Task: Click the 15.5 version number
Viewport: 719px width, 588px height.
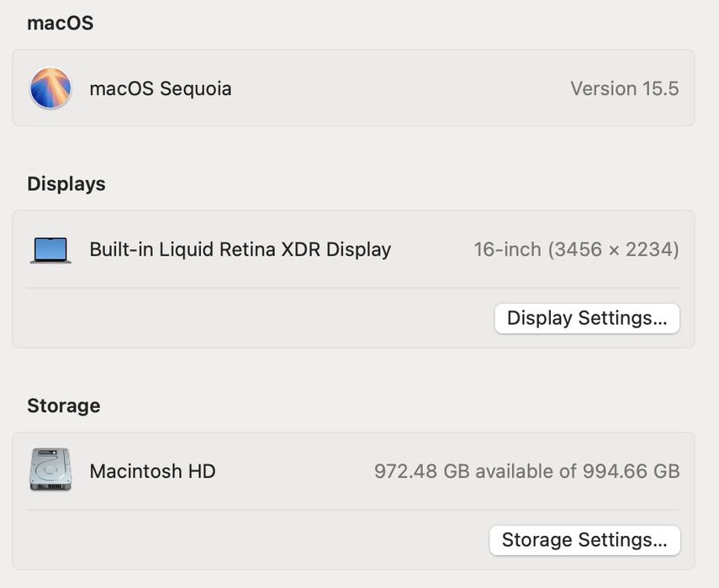Action: [660, 88]
